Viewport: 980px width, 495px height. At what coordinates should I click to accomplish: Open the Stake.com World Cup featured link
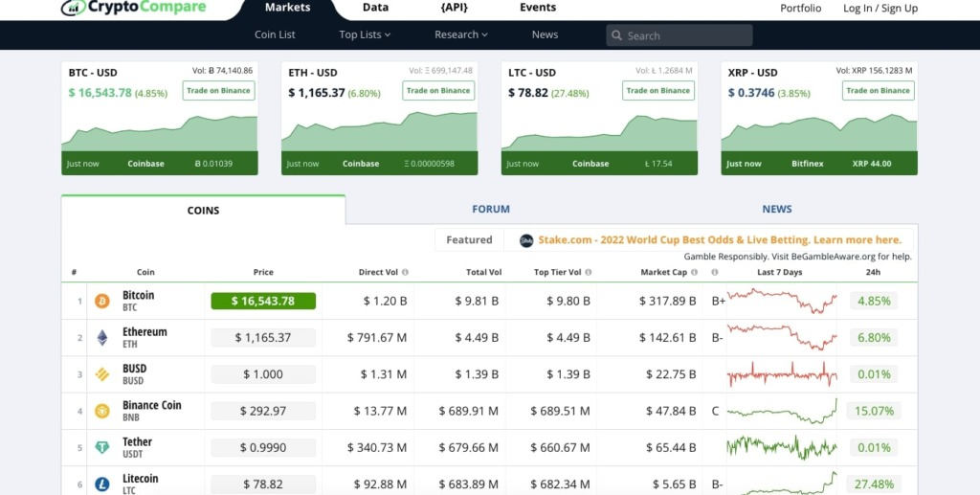[720, 240]
